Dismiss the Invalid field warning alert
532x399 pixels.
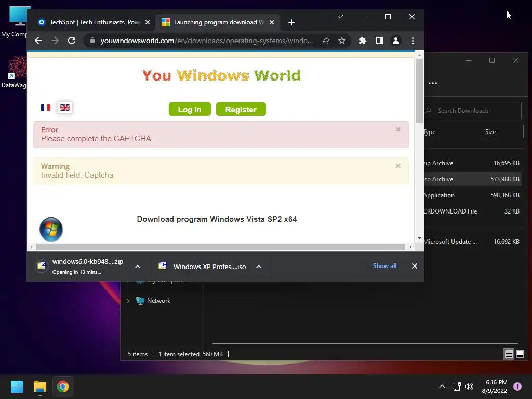[x=398, y=166]
